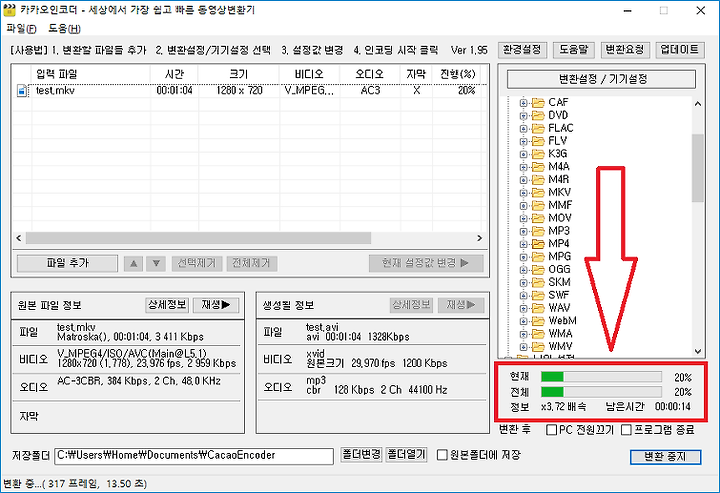Expand the FLV tree node
This screenshot has width=720, height=493.
(523, 141)
